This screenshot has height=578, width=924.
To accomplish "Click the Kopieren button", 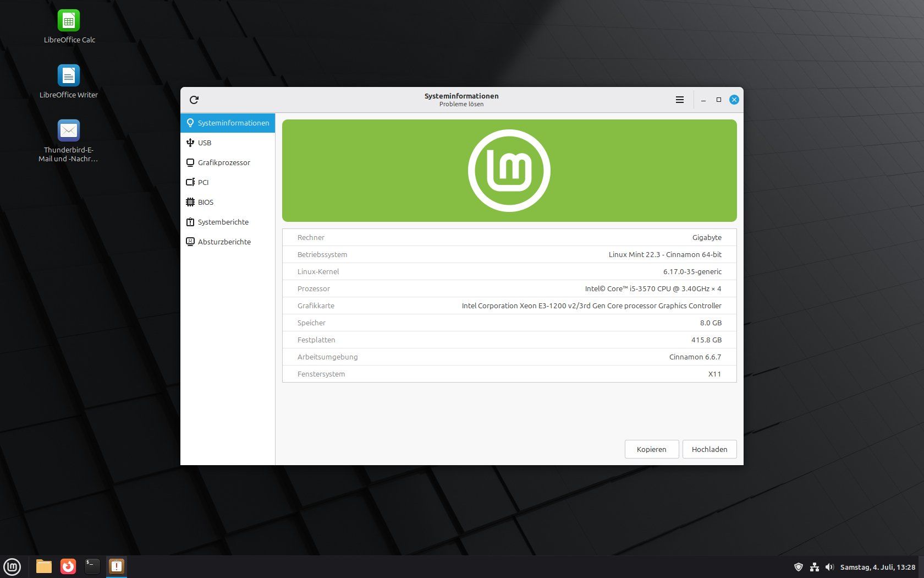I will pyautogui.click(x=652, y=449).
